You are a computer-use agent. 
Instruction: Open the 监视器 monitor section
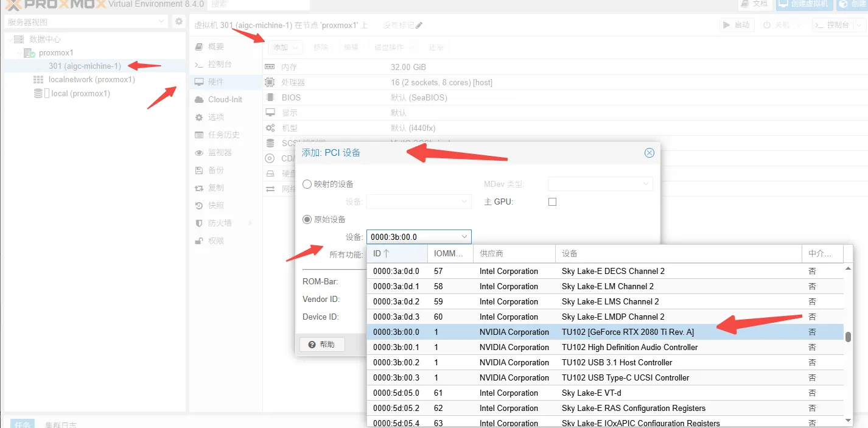[x=219, y=152]
